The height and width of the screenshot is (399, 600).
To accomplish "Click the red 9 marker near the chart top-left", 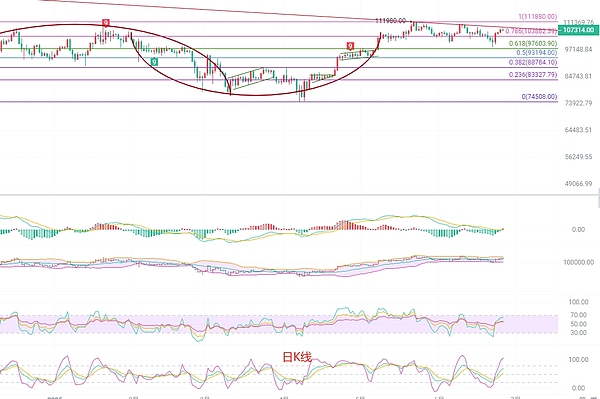I will pos(106,23).
